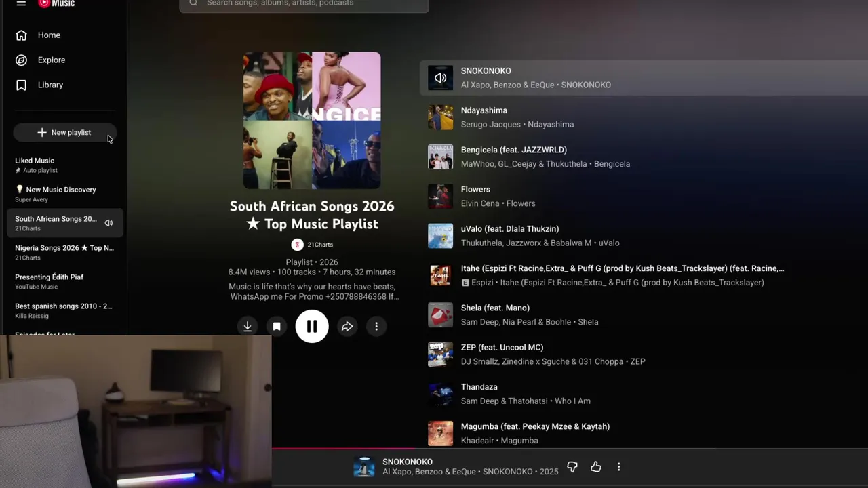Click the Shela track thumbnail
Viewport: 868px width, 488px height.
coord(440,315)
